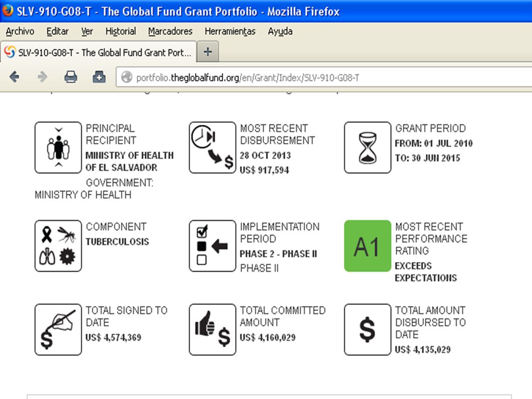The height and width of the screenshot is (399, 532).
Task: Click 'MOST RECENT PERFORMANCE RATING' heading
Action: pos(431,238)
